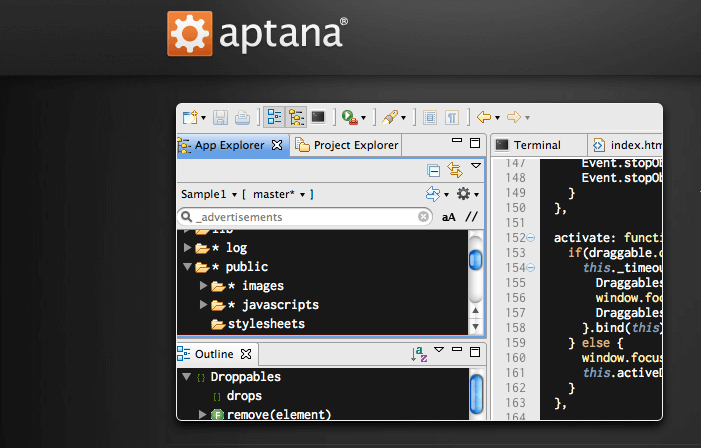Collapse code fold marker at line 154

click(x=531, y=268)
